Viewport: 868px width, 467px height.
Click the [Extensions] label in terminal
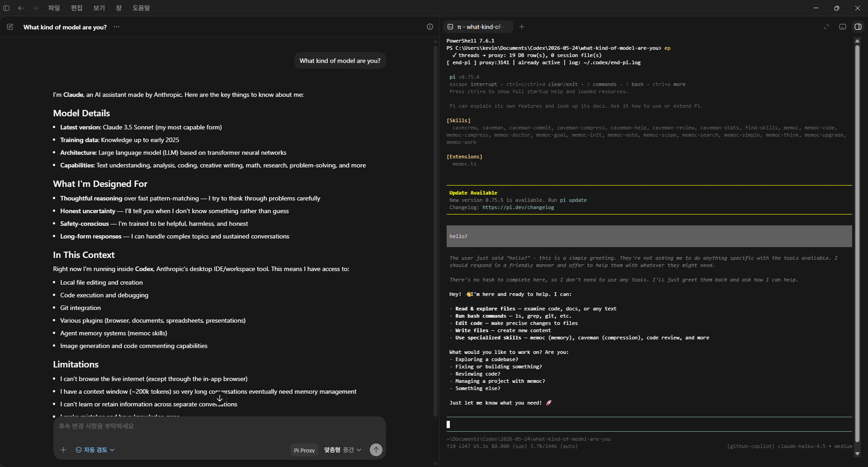[x=464, y=157]
